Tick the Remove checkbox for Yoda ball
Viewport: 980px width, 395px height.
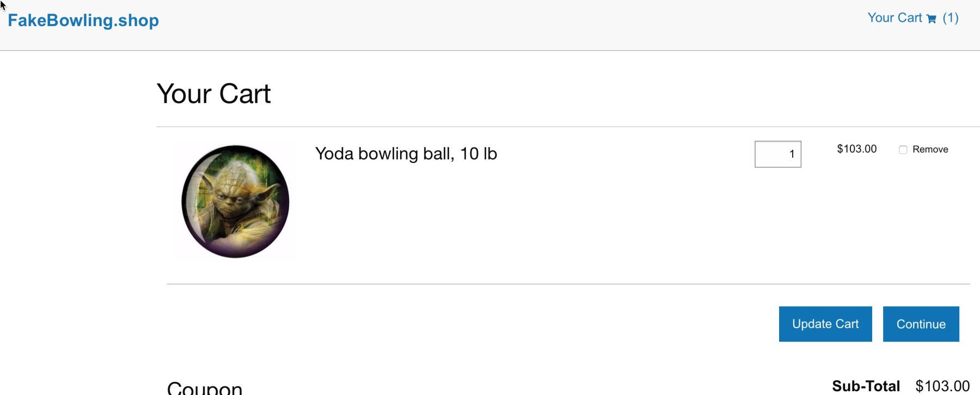point(903,150)
